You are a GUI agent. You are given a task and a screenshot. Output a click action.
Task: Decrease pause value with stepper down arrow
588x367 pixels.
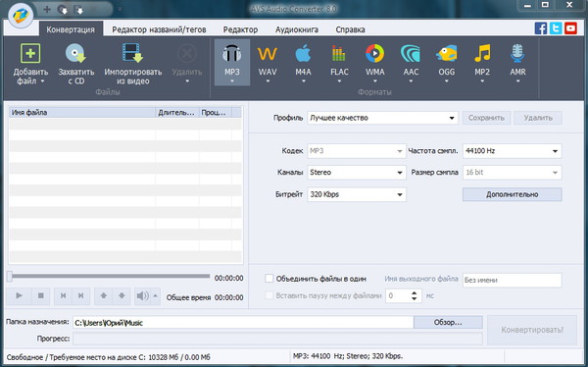[x=414, y=298]
